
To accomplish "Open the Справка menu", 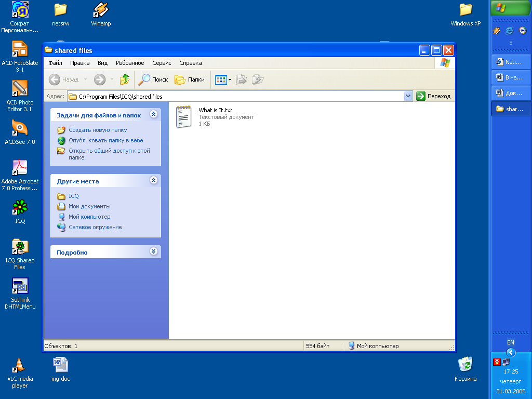I will pyautogui.click(x=190, y=63).
